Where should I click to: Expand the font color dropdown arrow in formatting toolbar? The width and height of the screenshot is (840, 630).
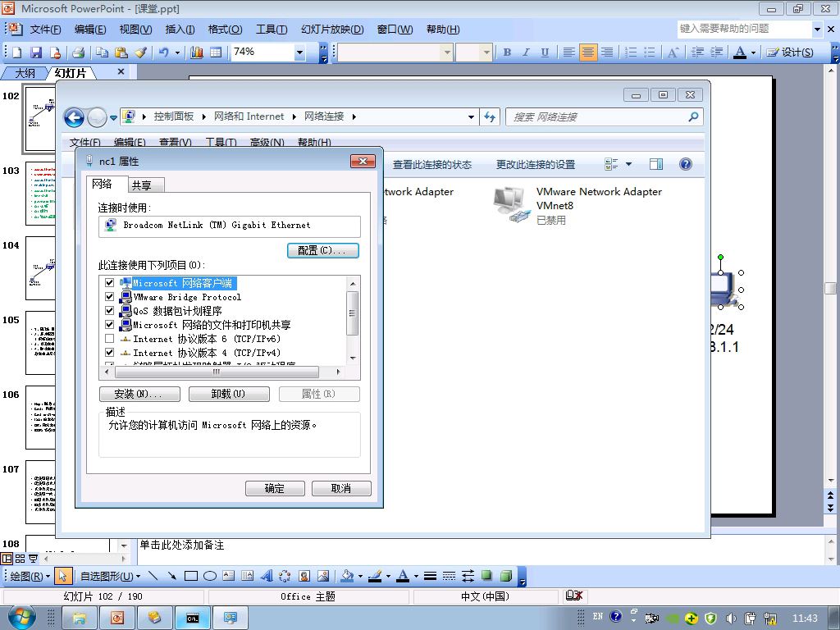[x=753, y=52]
